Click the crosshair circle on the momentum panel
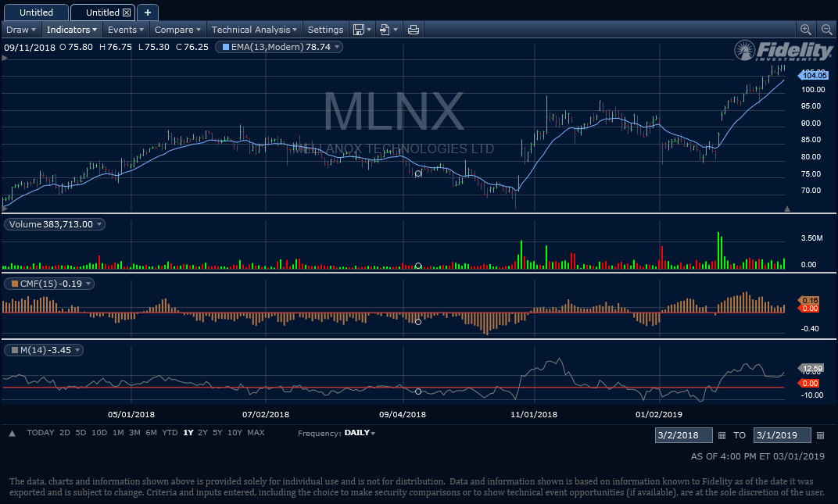The width and height of the screenshot is (838, 504). click(418, 391)
